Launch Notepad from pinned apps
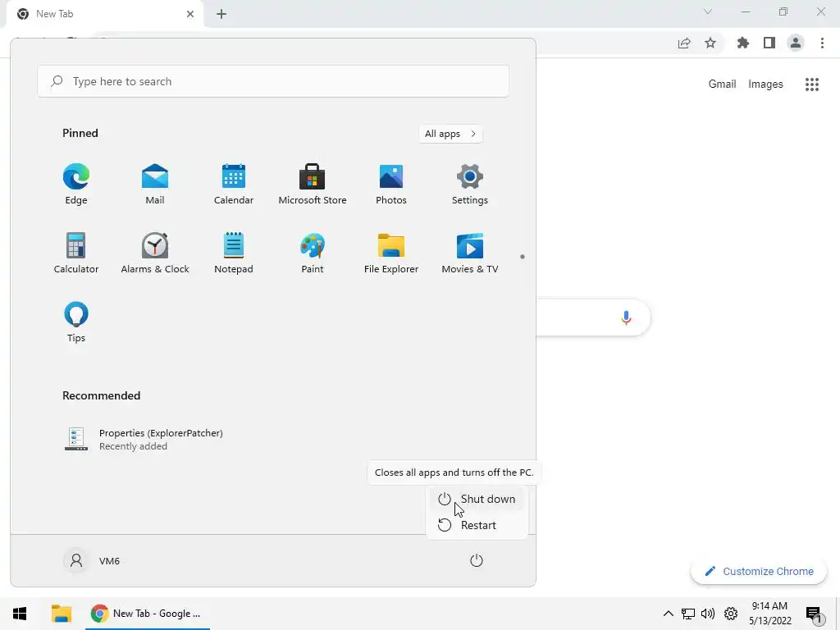This screenshot has height=630, width=840. point(234,253)
